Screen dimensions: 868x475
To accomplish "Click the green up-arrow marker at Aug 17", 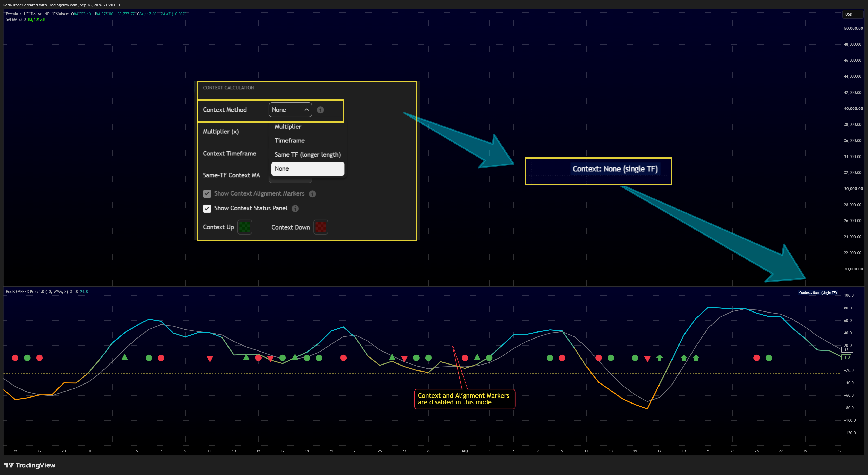I will point(660,358).
